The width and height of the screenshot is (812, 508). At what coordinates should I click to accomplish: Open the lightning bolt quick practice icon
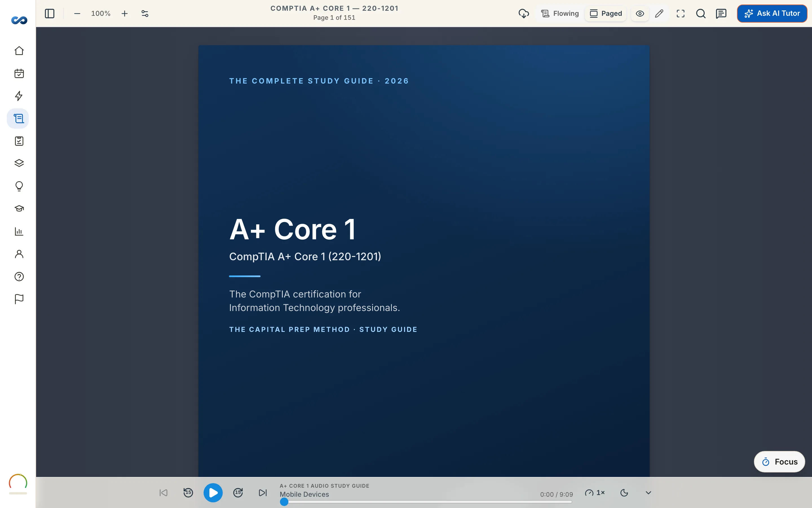coord(19,96)
